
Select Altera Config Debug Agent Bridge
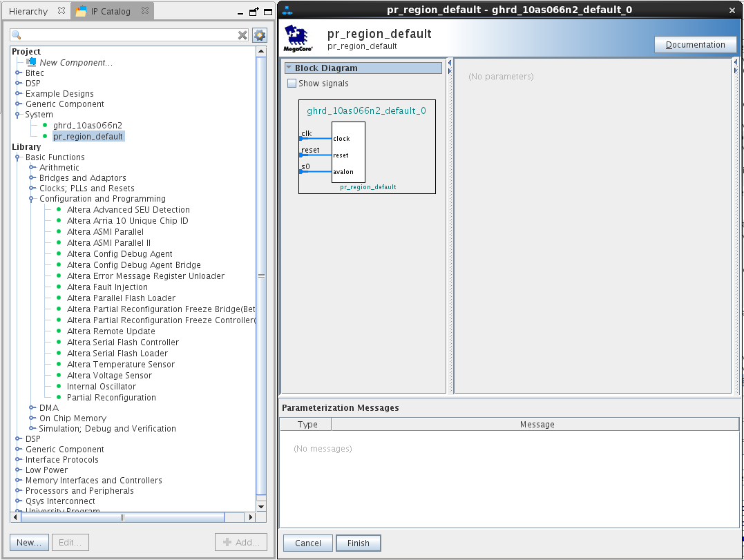point(134,264)
